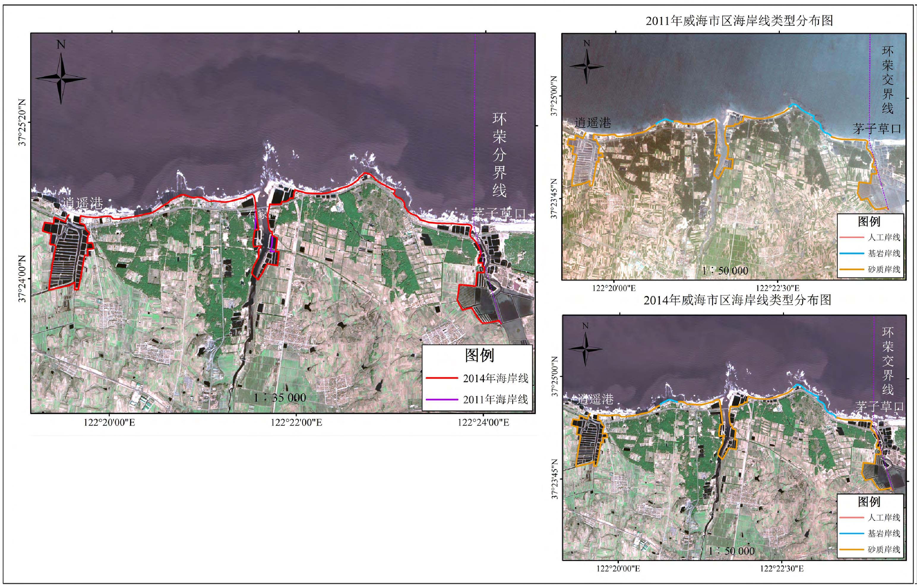Click the 37°23'45"N label beside the 2014 map

pyautogui.click(x=554, y=479)
